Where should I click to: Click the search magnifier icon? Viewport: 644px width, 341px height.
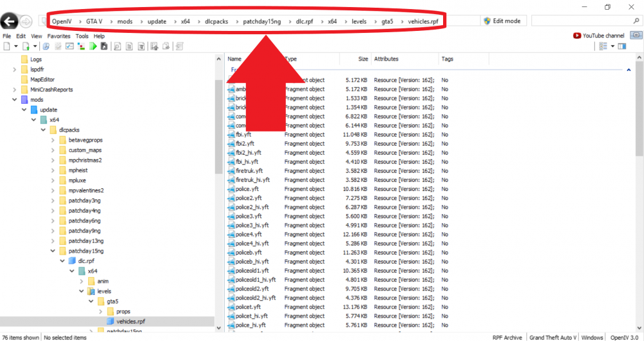637,21
